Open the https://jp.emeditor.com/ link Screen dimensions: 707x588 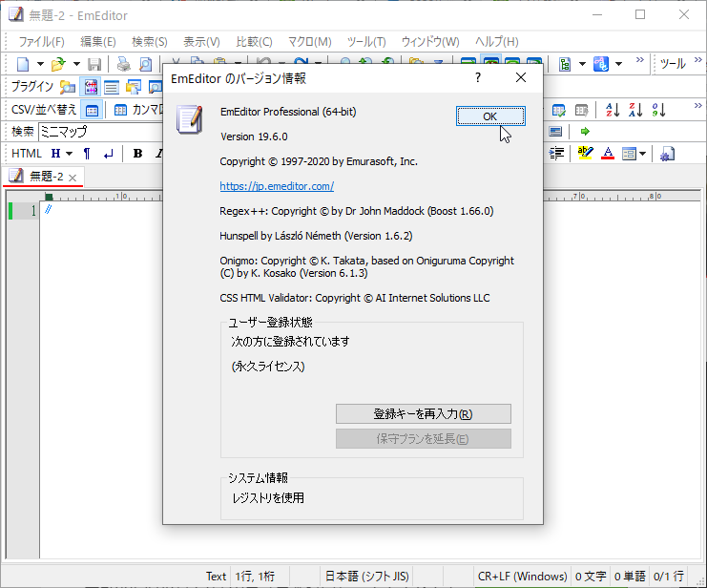(277, 186)
